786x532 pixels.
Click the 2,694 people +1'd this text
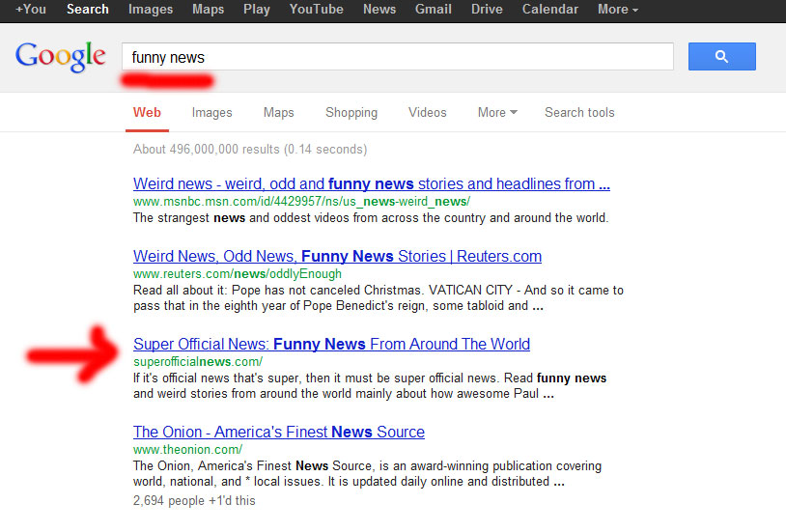[194, 500]
